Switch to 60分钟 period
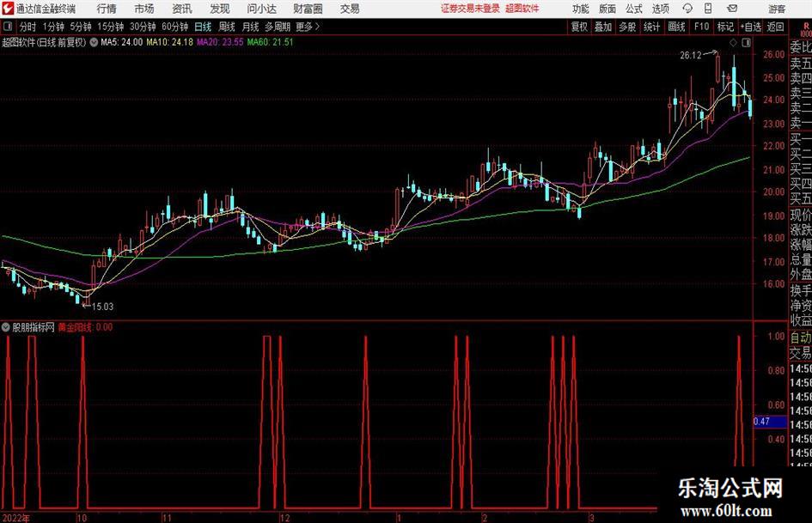The height and width of the screenshot is (523, 812). click(x=175, y=27)
